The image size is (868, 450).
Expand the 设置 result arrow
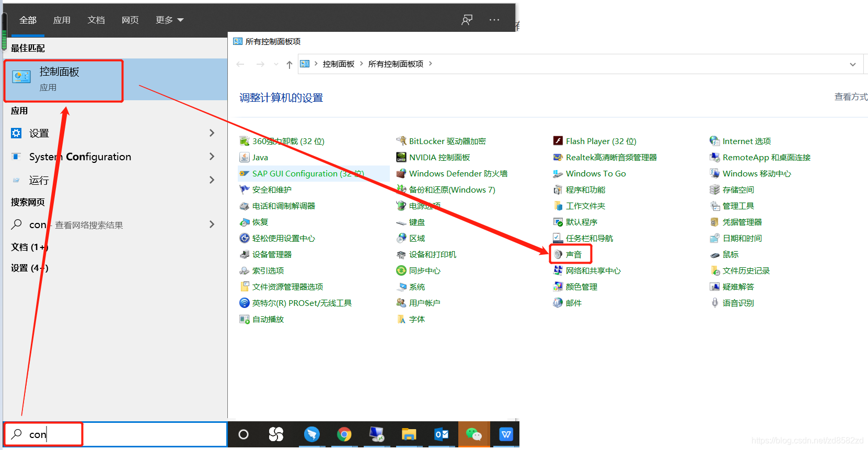(x=212, y=133)
